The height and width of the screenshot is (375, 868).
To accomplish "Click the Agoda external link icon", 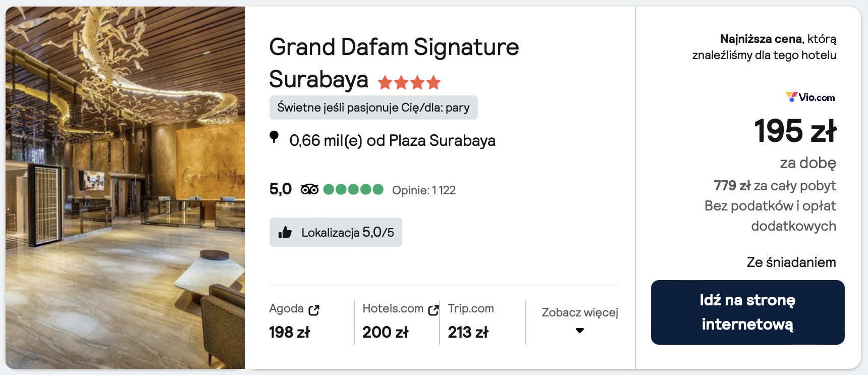I will click(x=314, y=310).
